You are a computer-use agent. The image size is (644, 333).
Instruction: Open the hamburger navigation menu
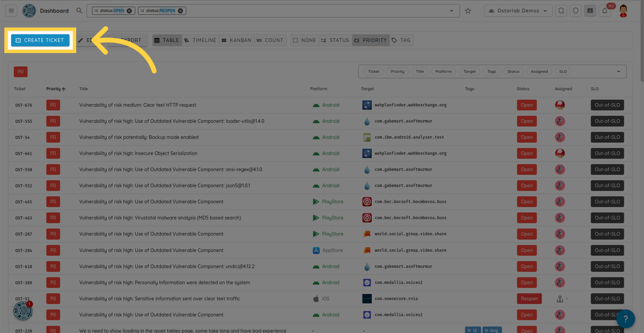(x=11, y=11)
